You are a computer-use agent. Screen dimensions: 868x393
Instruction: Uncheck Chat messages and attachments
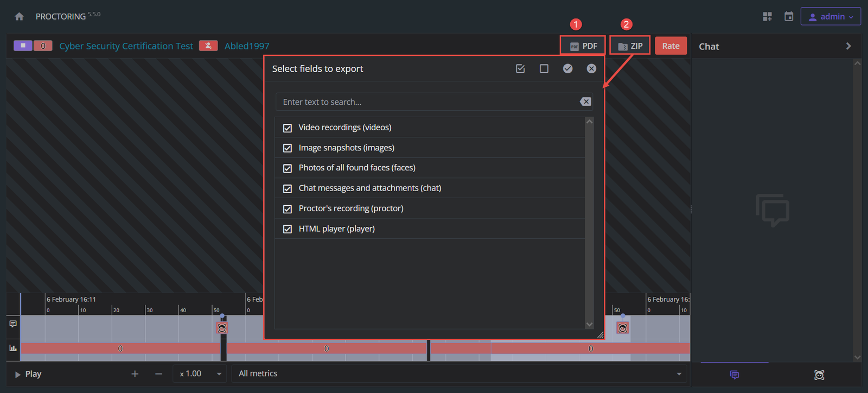pyautogui.click(x=288, y=189)
